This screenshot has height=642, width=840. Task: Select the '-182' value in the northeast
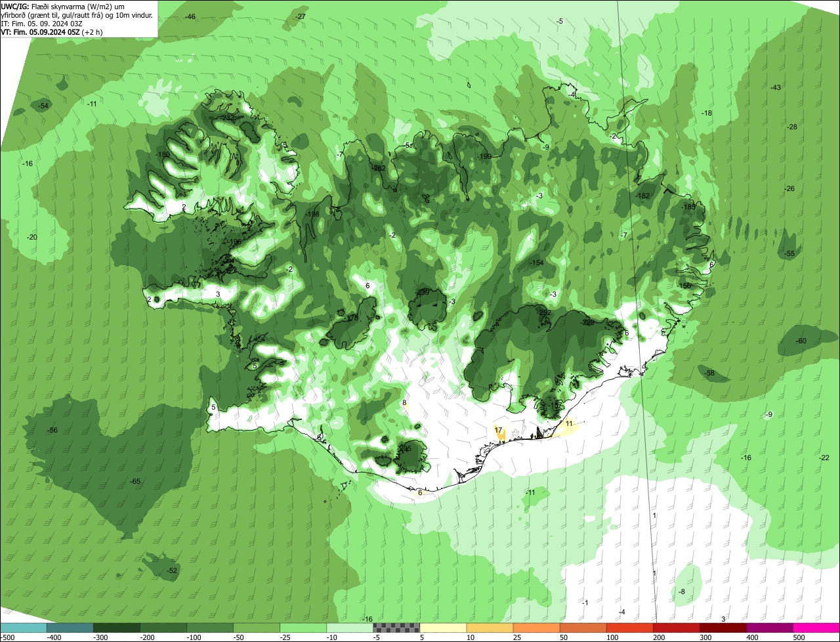643,196
